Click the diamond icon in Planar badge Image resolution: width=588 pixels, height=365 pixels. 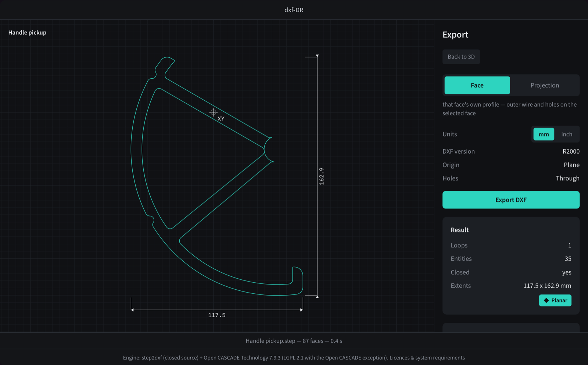tap(546, 300)
